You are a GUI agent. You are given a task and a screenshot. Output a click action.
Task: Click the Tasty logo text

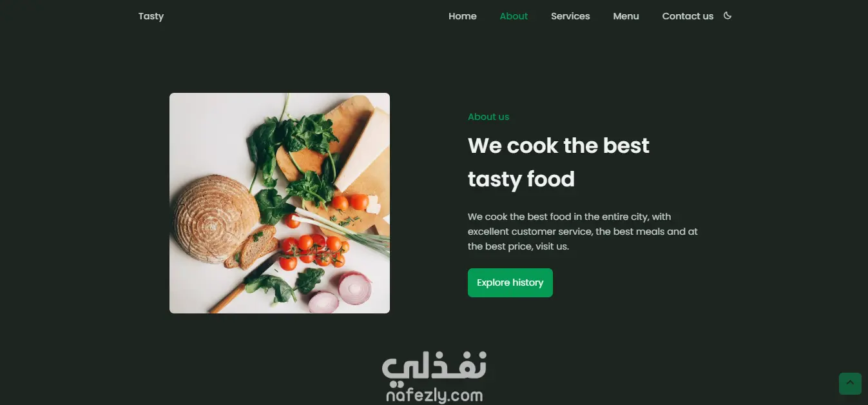[x=151, y=16]
